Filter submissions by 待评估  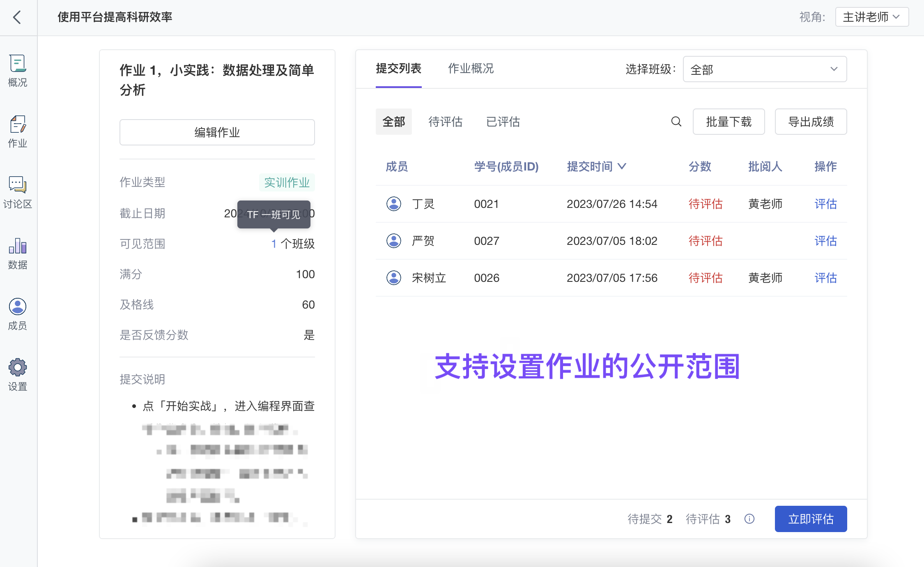(x=445, y=122)
